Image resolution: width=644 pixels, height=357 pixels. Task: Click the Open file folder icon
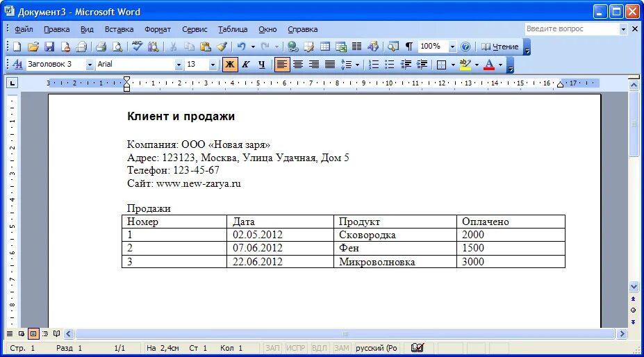tap(33, 47)
